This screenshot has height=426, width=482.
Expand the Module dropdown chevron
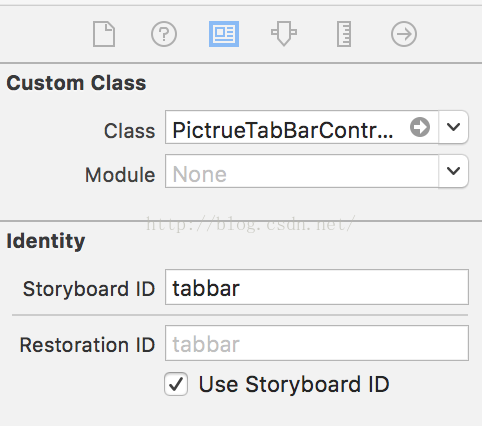point(453,171)
